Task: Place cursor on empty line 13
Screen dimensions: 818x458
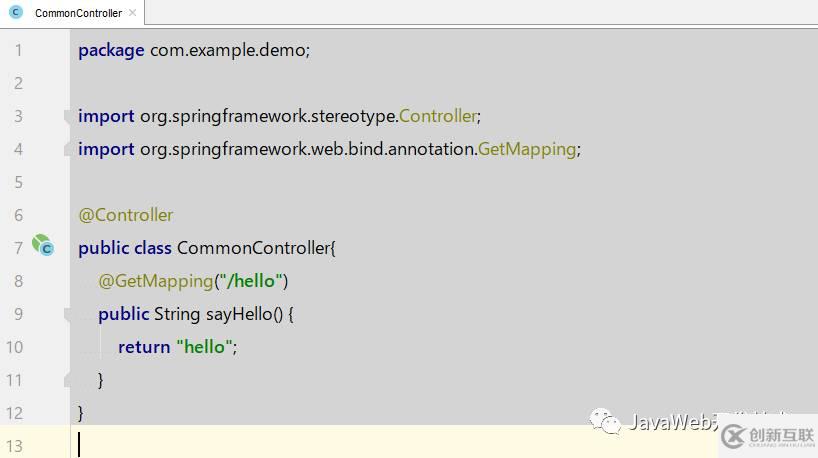Action: pyautogui.click(x=300, y=444)
